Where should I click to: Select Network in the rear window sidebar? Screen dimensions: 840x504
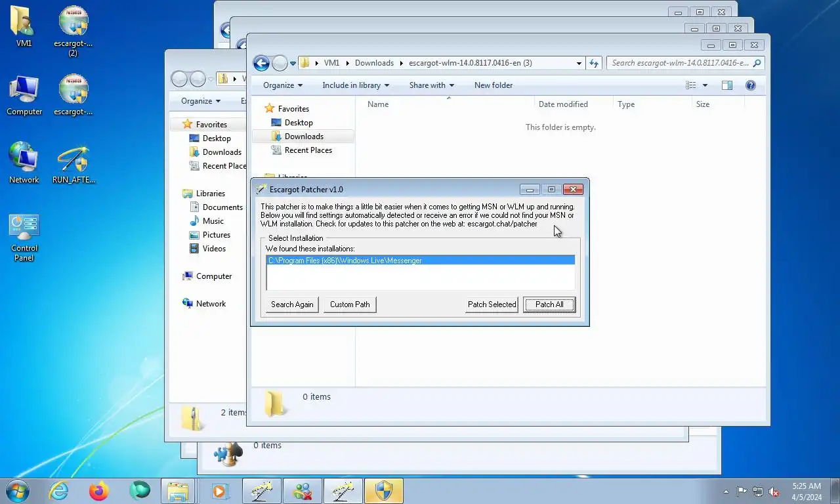point(211,304)
